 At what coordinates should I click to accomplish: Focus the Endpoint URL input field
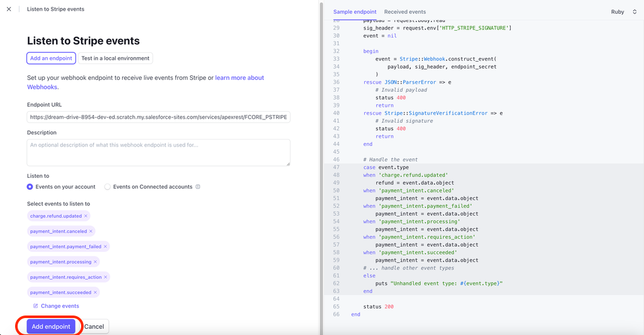[x=158, y=117]
